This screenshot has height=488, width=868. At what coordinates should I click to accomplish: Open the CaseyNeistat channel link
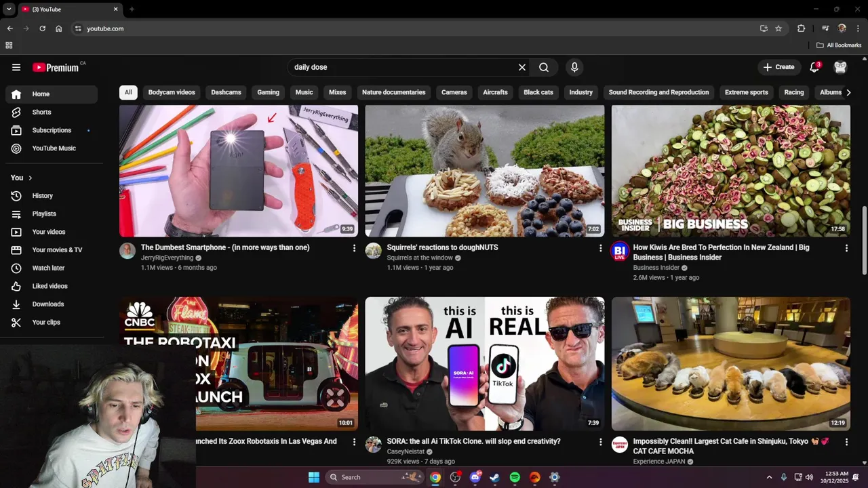coord(406,451)
